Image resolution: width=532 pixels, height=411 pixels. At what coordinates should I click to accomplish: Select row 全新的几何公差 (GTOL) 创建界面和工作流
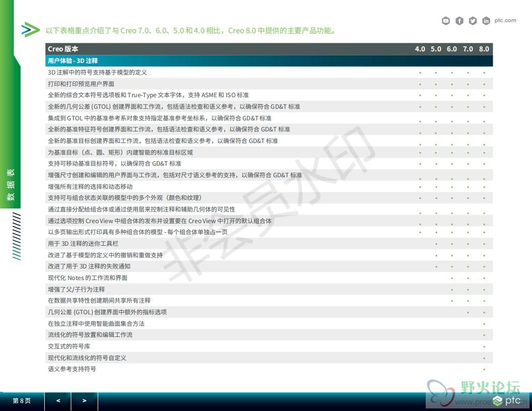(269, 106)
